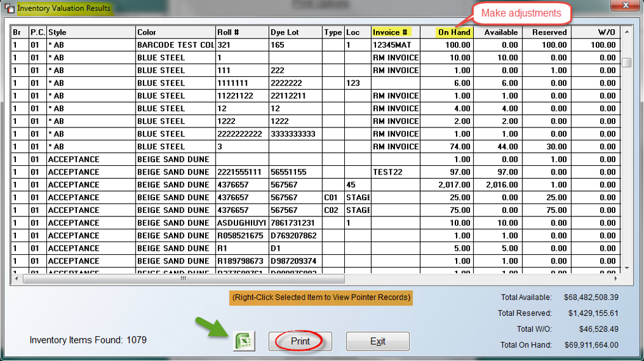Select the W/O 100.00 cell
This screenshot has height=361, width=644.
[596, 45]
